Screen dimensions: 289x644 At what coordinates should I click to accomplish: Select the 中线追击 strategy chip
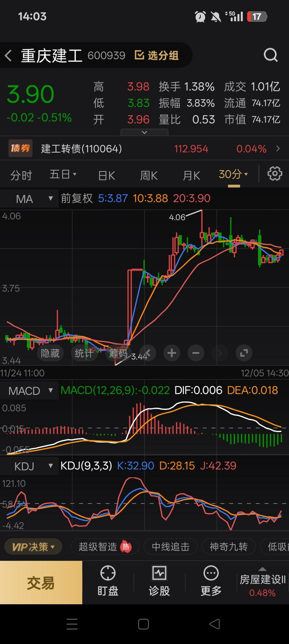coord(171,547)
